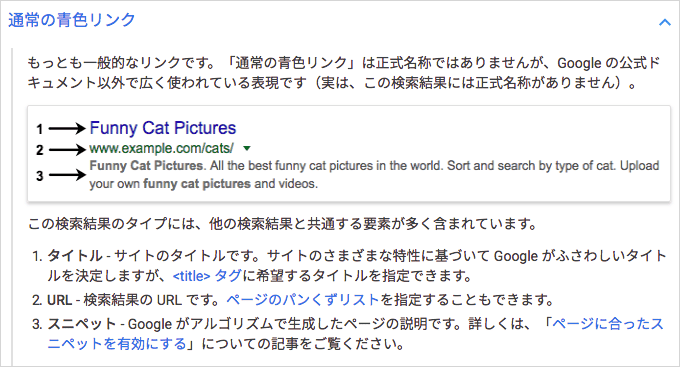The width and height of the screenshot is (680, 367).
Task: Click the number 1 label in the example
Action: (x=39, y=129)
